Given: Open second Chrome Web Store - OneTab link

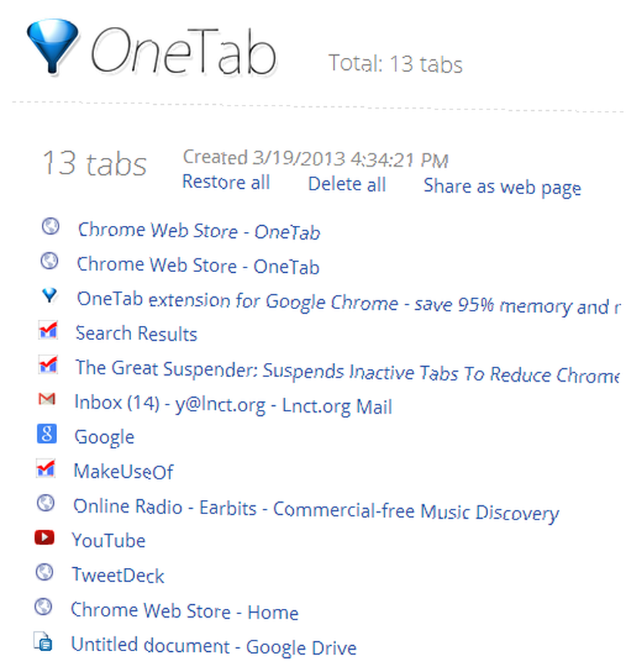Looking at the screenshot, I should 198,265.
